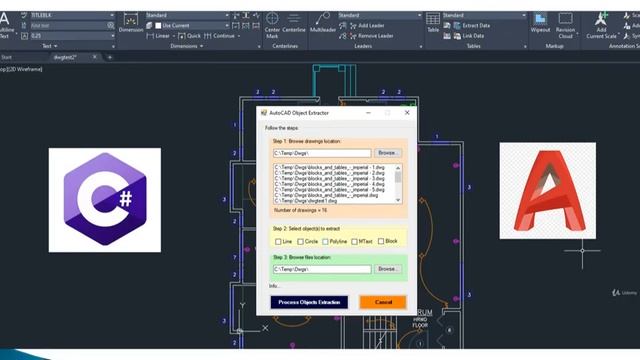Image resolution: width=640 pixels, height=360 pixels.
Task: Select the Multileader tool
Action: [323, 22]
